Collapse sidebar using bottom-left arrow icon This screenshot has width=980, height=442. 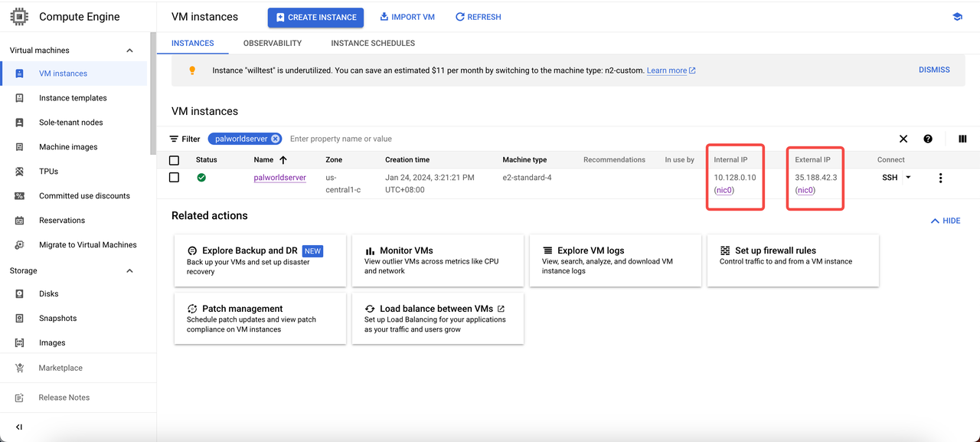pos(19,427)
